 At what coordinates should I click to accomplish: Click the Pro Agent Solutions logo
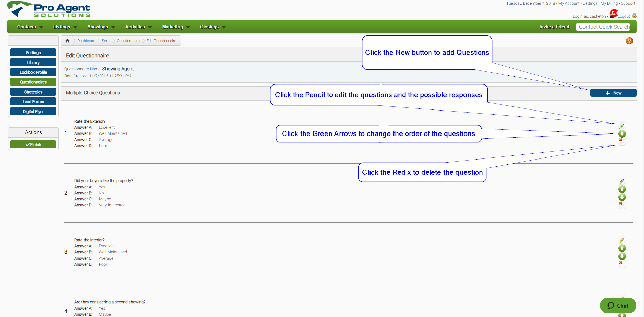click(49, 9)
